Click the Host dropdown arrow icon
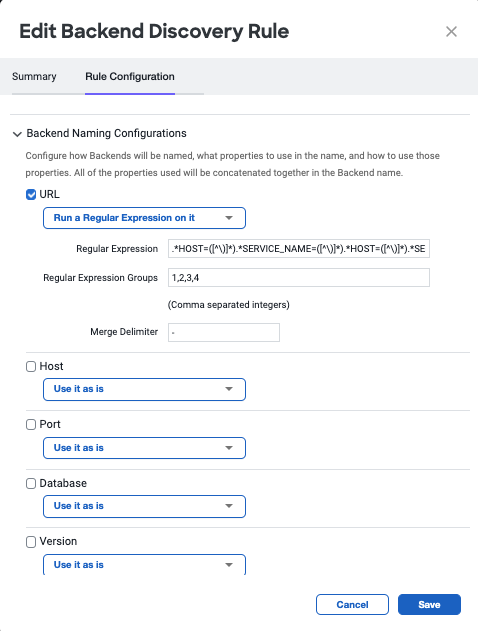This screenshot has width=478, height=631. 229,389
